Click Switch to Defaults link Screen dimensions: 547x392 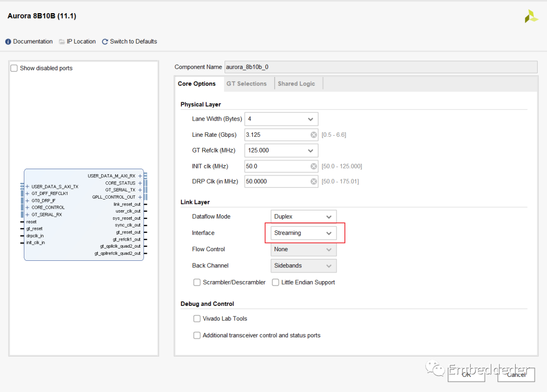click(134, 42)
